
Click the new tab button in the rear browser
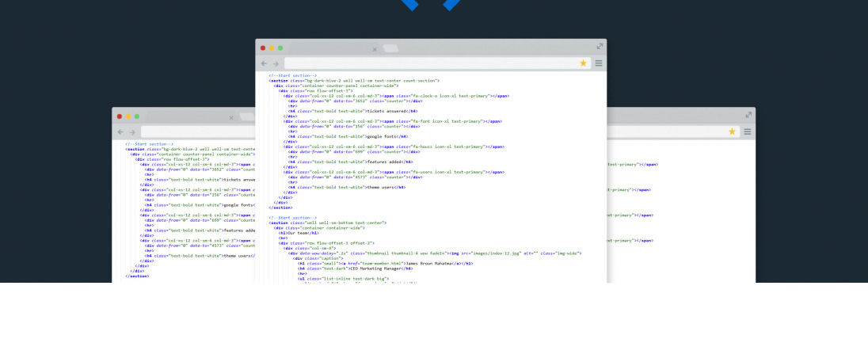point(247,116)
